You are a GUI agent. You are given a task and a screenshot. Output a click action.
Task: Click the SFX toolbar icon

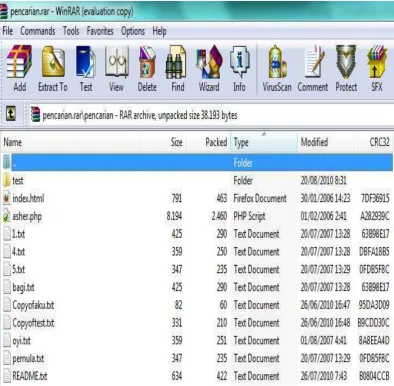click(377, 62)
